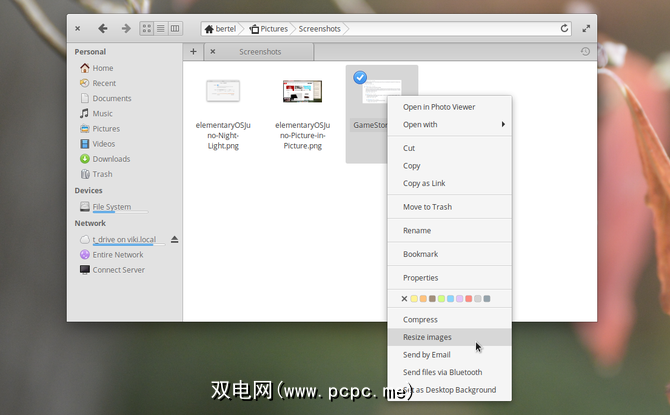Close the Screenshots tab
This screenshot has height=415, width=670.
point(212,52)
